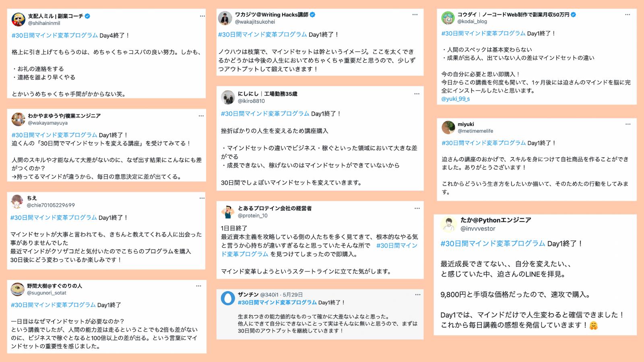Click the verified badge next to 支配人ミル
The width and height of the screenshot is (644, 362).
[87, 16]
